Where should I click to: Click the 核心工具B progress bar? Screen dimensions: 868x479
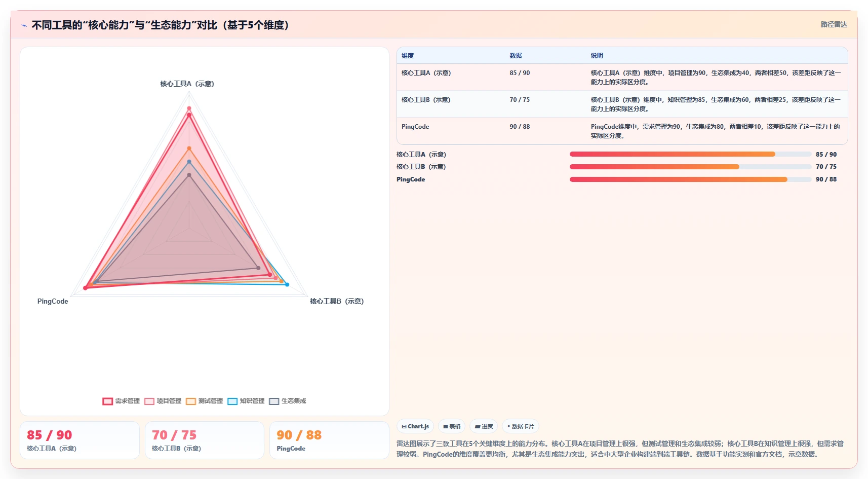tap(691, 167)
